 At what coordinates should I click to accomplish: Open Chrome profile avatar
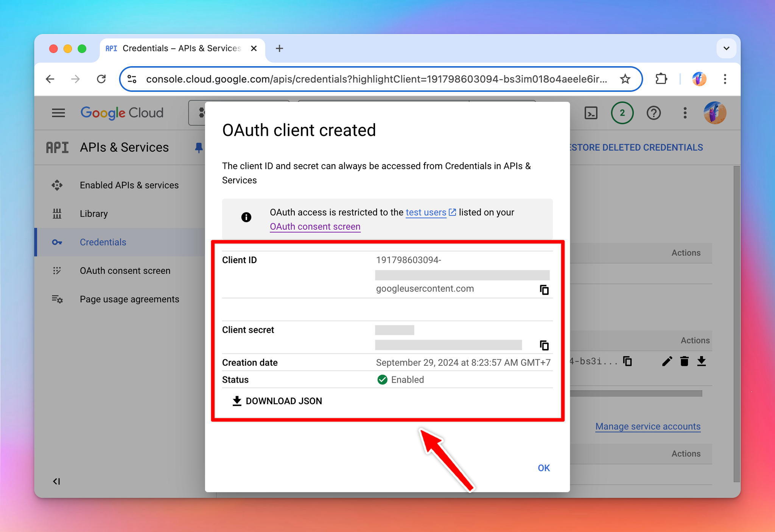point(699,79)
